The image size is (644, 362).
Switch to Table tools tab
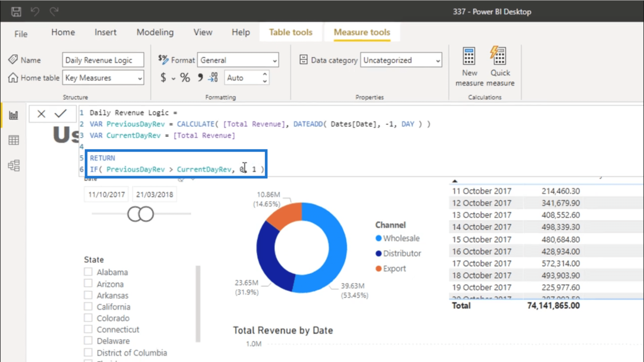point(291,32)
